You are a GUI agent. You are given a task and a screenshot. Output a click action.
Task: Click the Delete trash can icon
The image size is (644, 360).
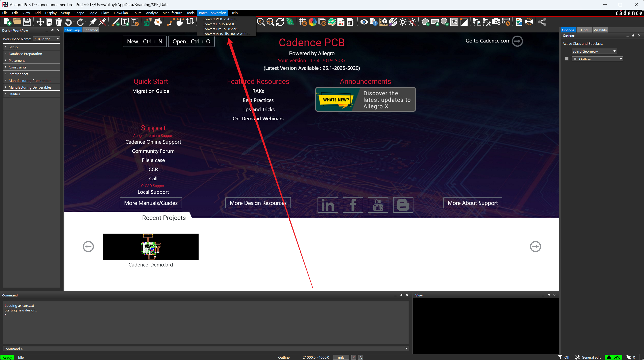[59, 22]
